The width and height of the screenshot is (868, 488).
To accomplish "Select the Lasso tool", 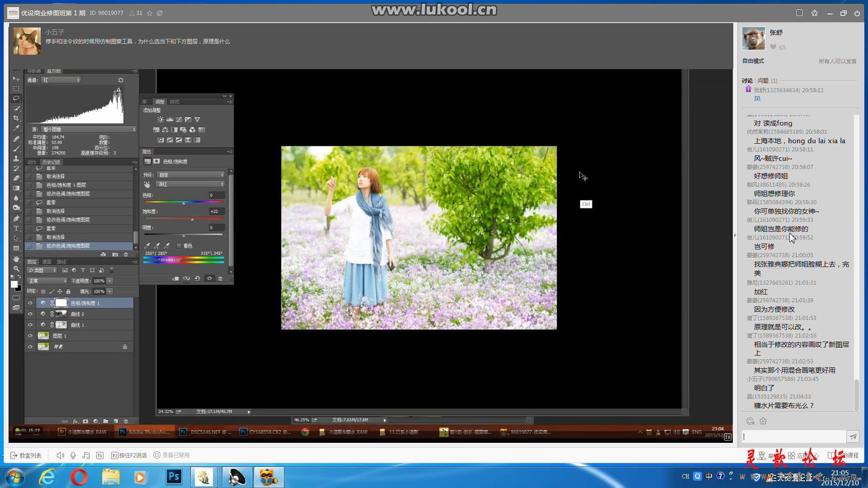I will [x=16, y=98].
